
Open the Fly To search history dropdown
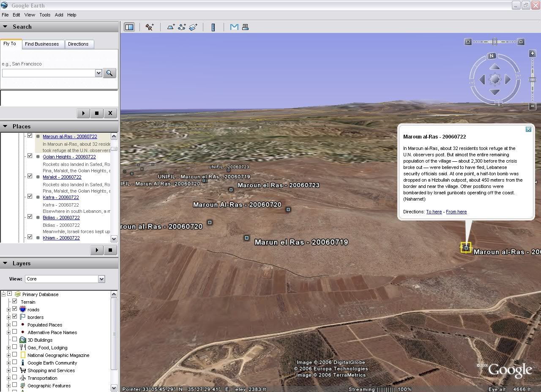(98, 73)
